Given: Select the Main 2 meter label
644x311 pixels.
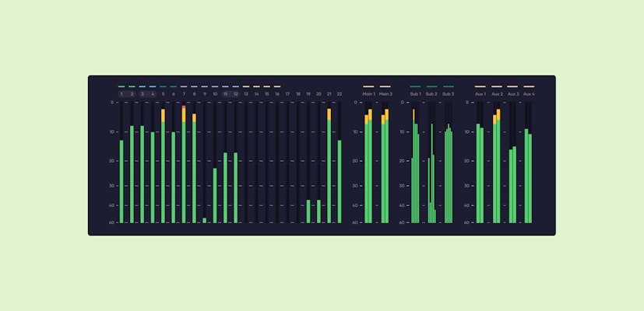Looking at the screenshot, I should (x=385, y=94).
